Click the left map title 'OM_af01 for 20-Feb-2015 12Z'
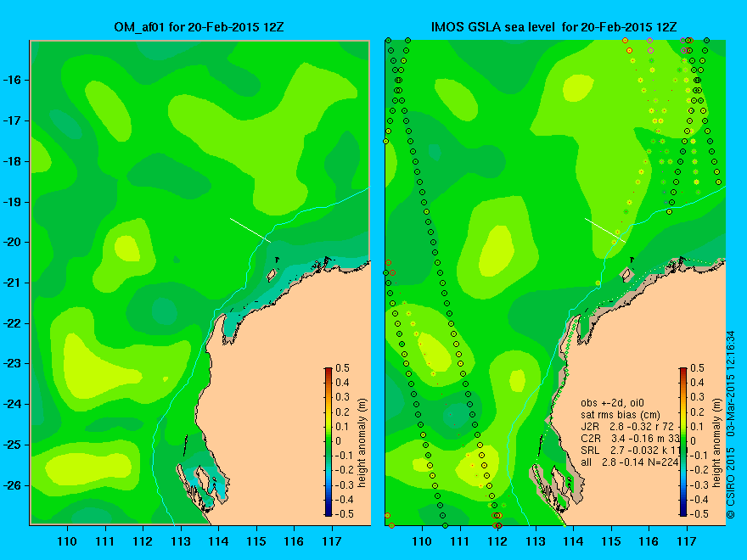The width and height of the screenshot is (747, 560). [x=199, y=26]
